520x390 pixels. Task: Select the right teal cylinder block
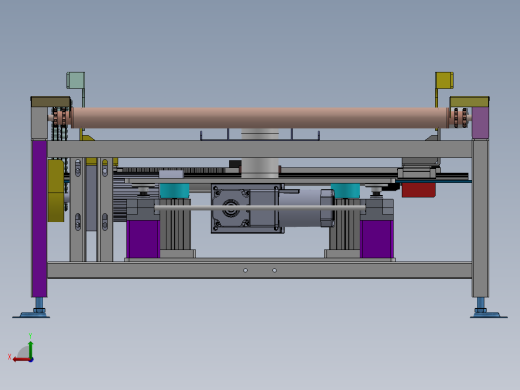click(345, 191)
